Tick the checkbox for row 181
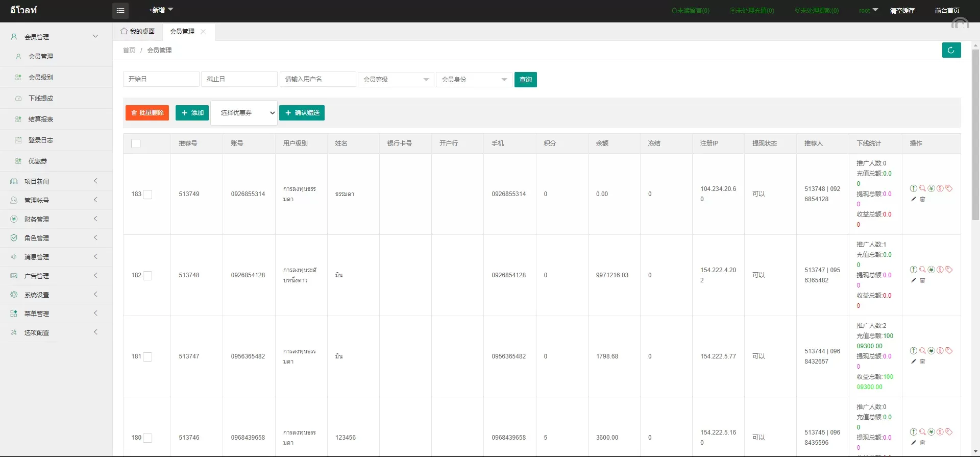This screenshot has height=457, width=980. (x=148, y=357)
